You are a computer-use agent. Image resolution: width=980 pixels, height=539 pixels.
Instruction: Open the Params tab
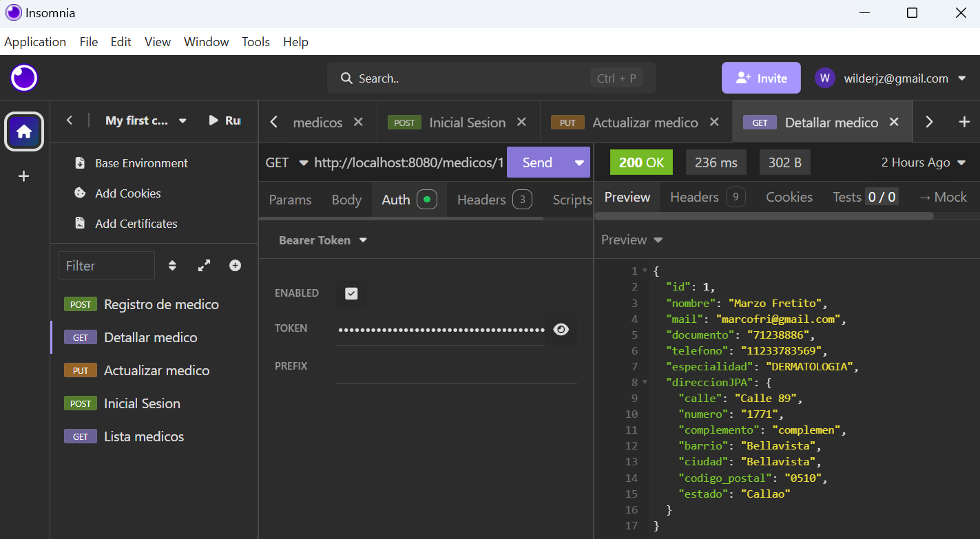tap(290, 200)
